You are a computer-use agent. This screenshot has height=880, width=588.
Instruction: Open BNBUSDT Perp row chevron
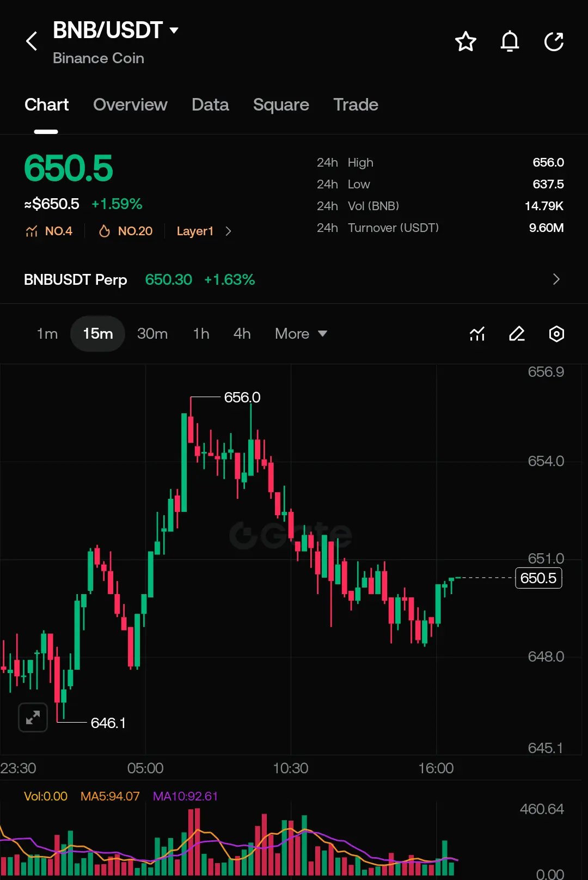(x=556, y=279)
